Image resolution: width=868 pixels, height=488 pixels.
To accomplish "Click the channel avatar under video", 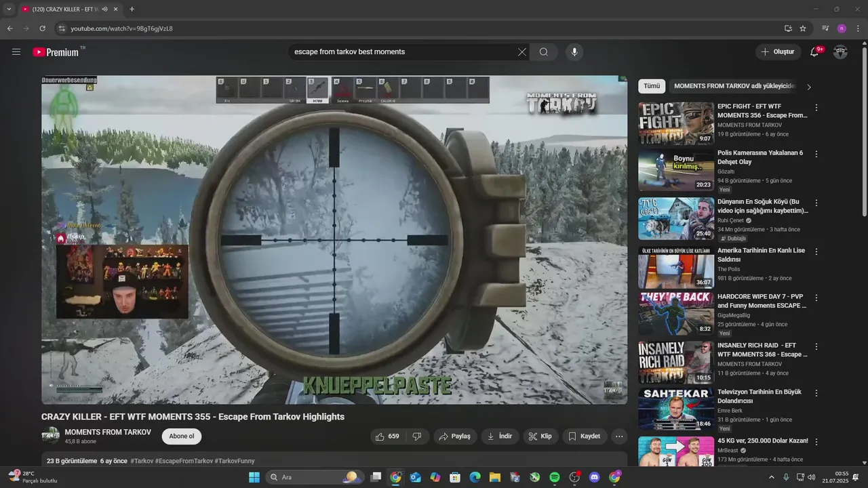I will [51, 436].
